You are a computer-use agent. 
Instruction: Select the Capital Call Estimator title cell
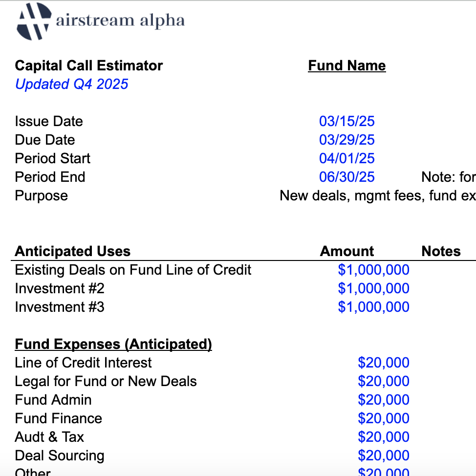pyautogui.click(x=89, y=65)
